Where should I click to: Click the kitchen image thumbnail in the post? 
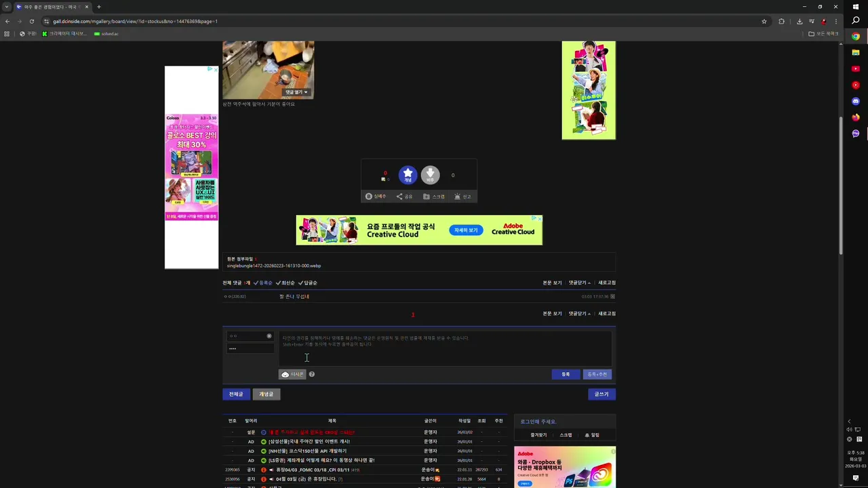pos(269,70)
